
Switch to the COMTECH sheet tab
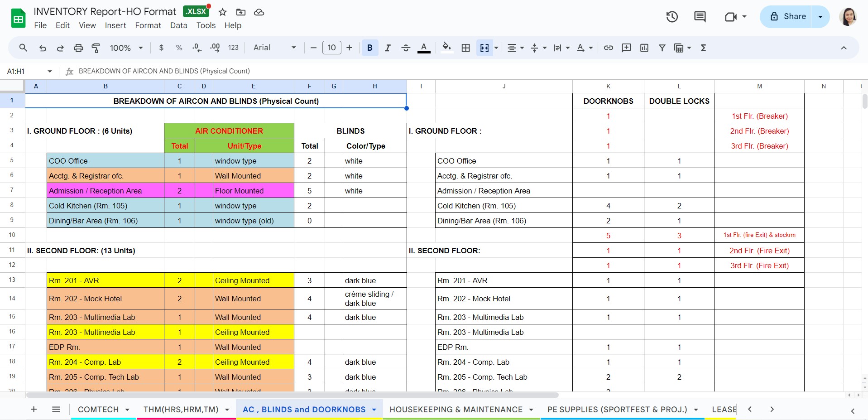click(104, 410)
